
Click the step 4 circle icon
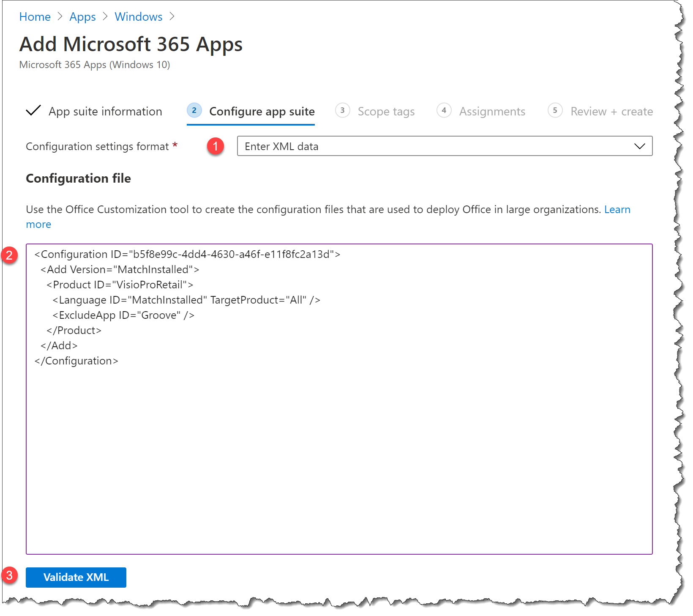tap(444, 111)
